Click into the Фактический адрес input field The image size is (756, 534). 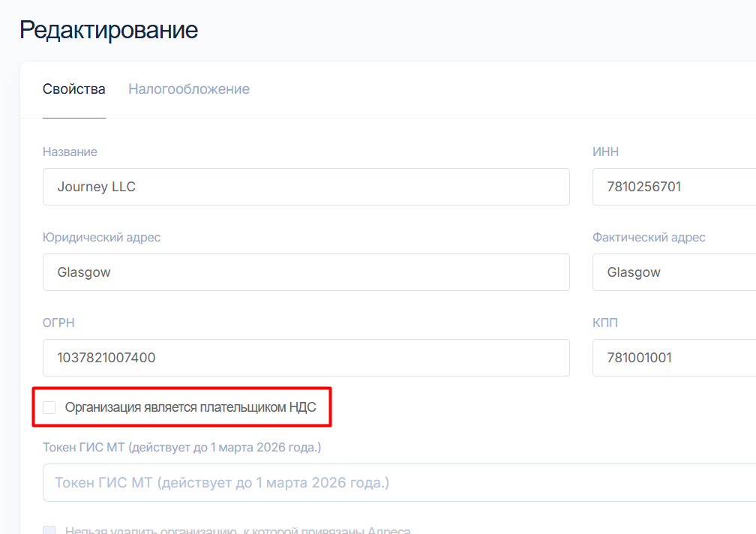pos(673,272)
